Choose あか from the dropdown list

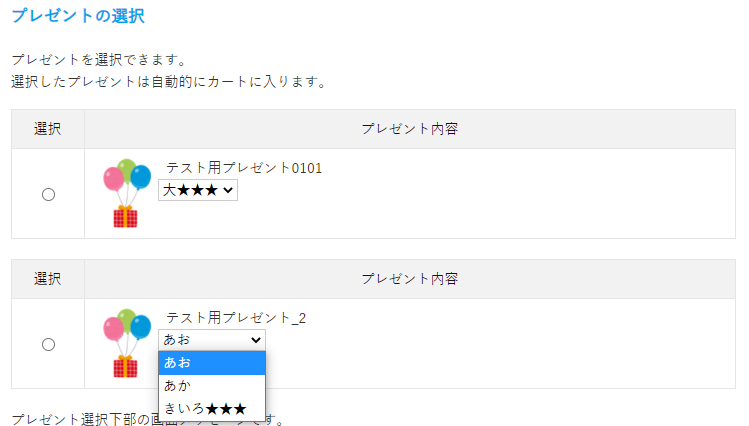211,385
